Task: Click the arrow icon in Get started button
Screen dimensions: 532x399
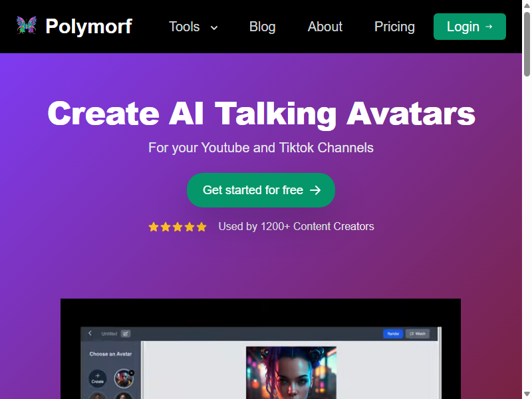Action: click(315, 190)
